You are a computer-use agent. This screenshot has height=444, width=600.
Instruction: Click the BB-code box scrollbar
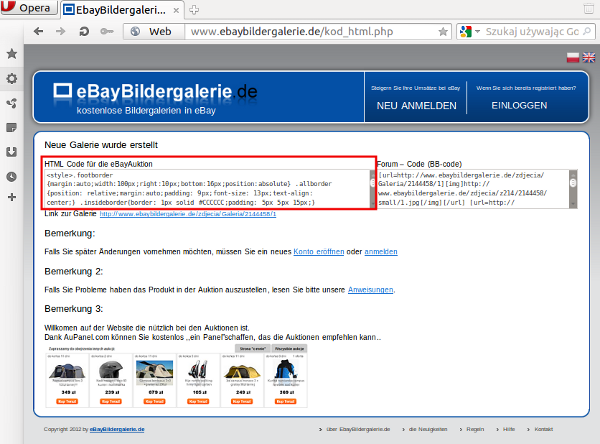[573, 189]
